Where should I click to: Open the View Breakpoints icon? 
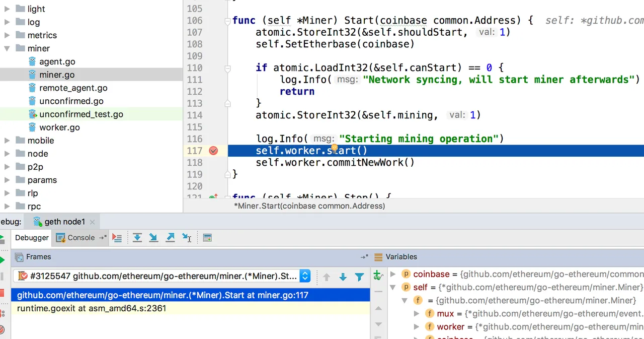(2, 313)
